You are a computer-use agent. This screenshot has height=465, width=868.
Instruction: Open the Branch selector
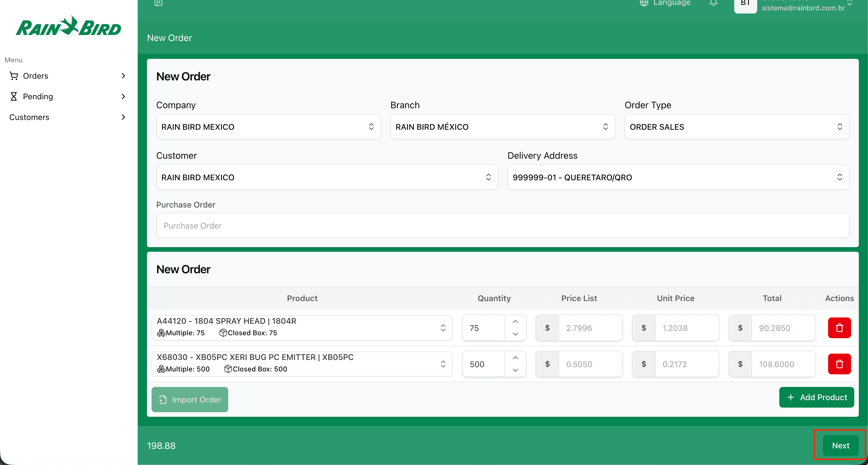[502, 127]
